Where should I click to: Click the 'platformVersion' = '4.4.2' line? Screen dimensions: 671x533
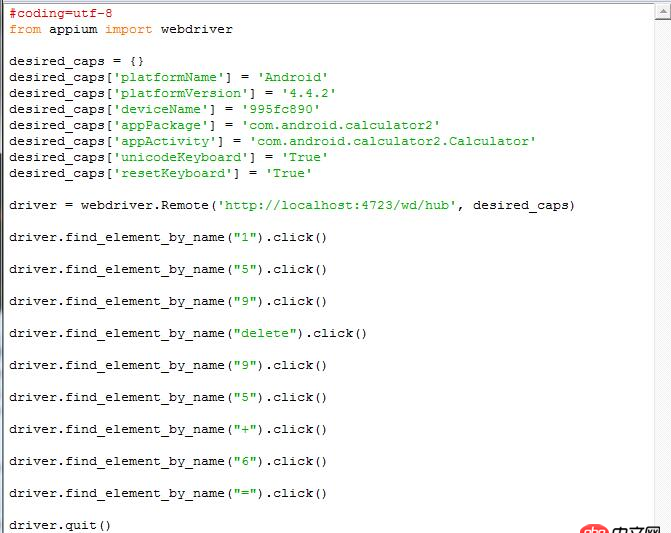click(172, 93)
